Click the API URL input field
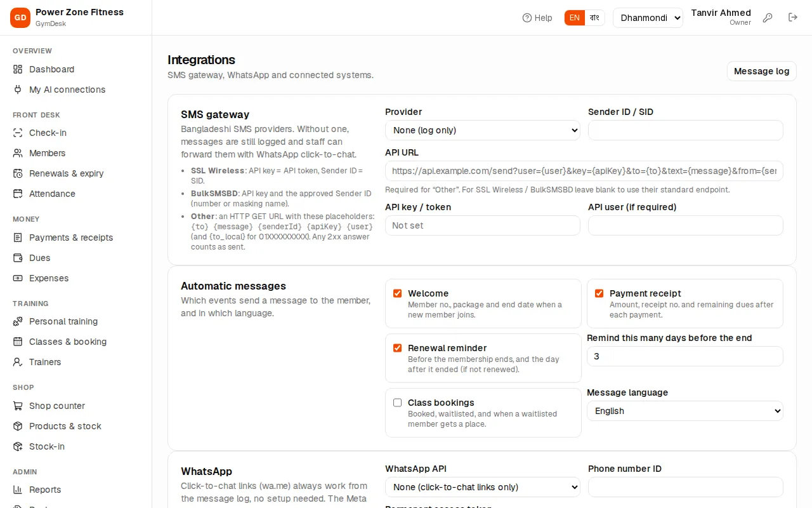The height and width of the screenshot is (508, 812). point(584,171)
